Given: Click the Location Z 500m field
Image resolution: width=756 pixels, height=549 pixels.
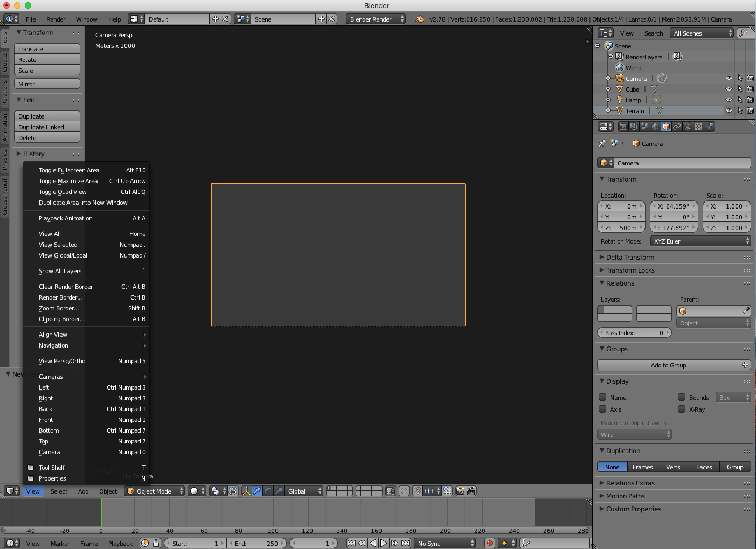Looking at the screenshot, I should (x=621, y=228).
